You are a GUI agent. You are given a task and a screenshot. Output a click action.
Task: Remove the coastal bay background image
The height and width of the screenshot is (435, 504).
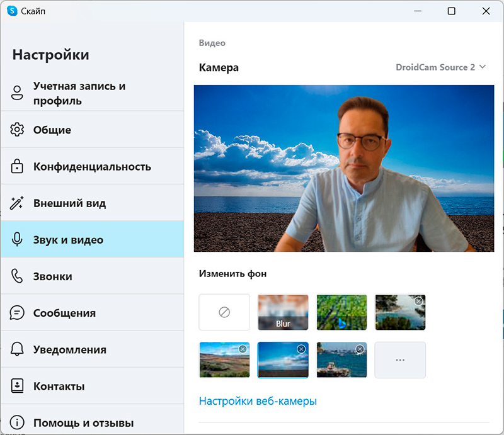coord(418,302)
